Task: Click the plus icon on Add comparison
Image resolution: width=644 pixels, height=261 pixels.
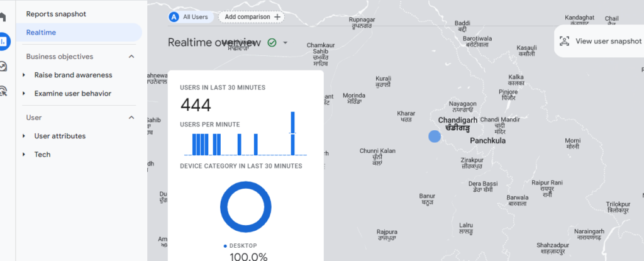Action: [x=277, y=17]
